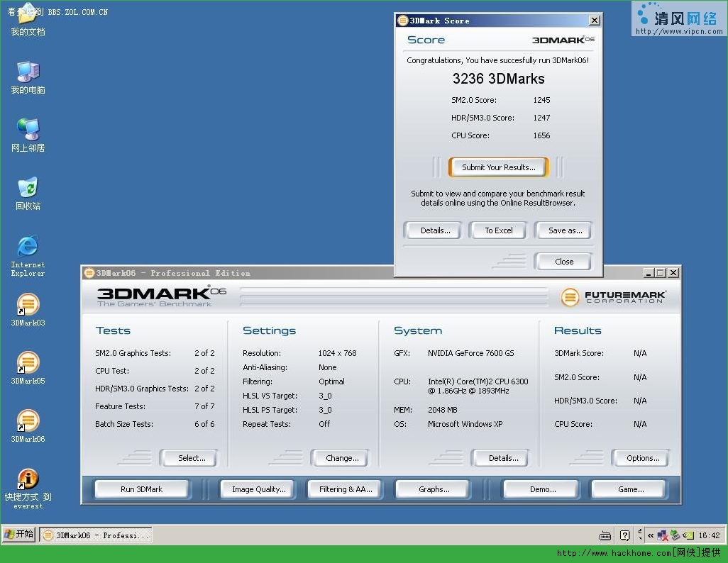The image size is (728, 563).
Task: Open the 3DMark06 desktop shortcut
Action: click(x=28, y=425)
